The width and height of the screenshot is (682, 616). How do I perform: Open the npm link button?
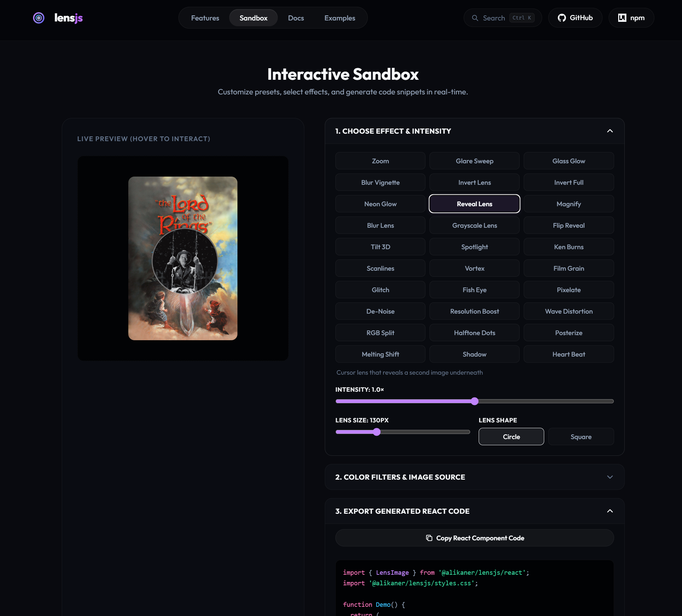point(631,18)
